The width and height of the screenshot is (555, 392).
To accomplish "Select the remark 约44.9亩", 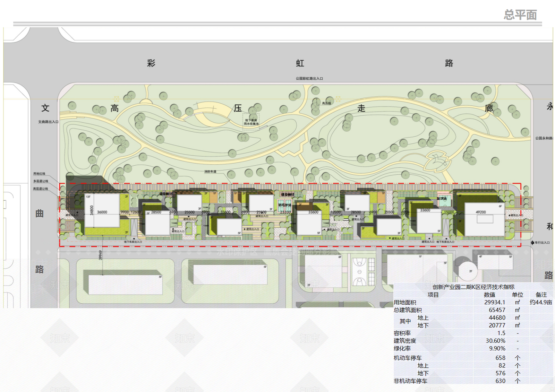I will [541, 302].
